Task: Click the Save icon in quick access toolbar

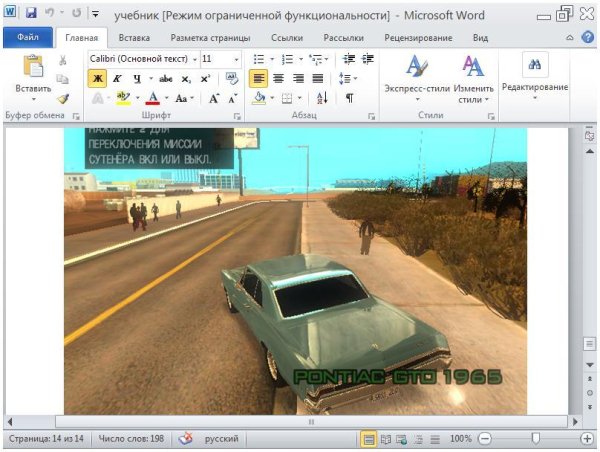Action: 31,13
